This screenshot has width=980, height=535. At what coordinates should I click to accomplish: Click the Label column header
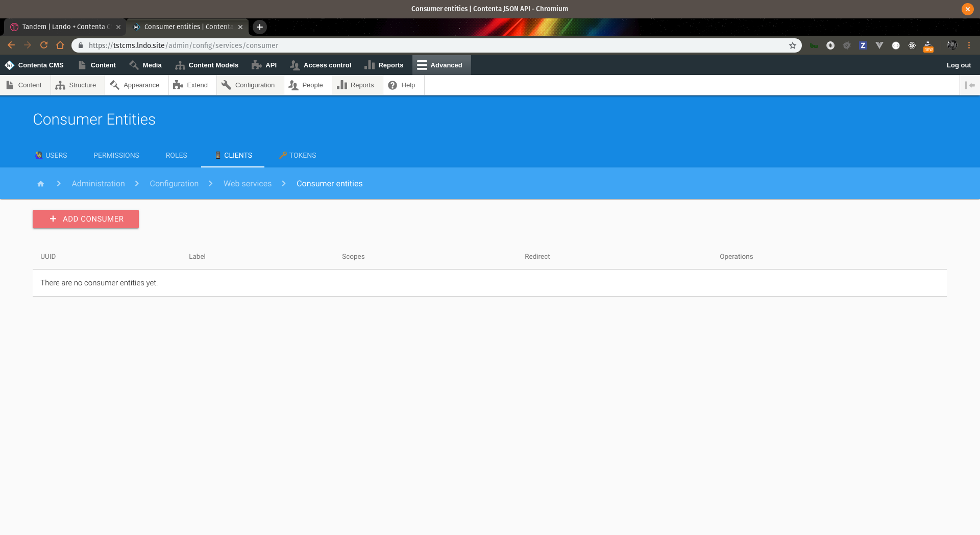[197, 257]
